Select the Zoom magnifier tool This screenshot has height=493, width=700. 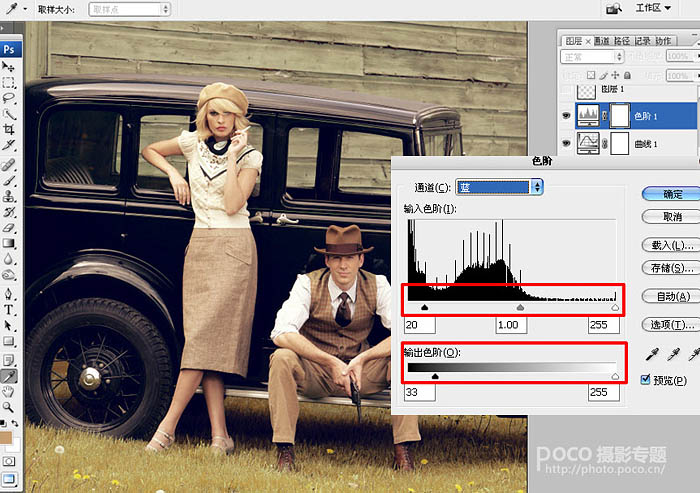point(9,407)
